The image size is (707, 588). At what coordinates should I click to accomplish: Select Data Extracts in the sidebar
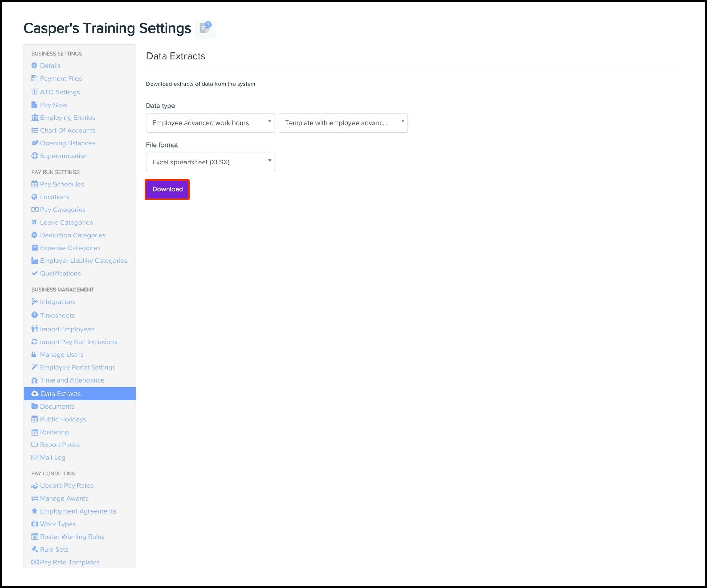click(x=61, y=393)
